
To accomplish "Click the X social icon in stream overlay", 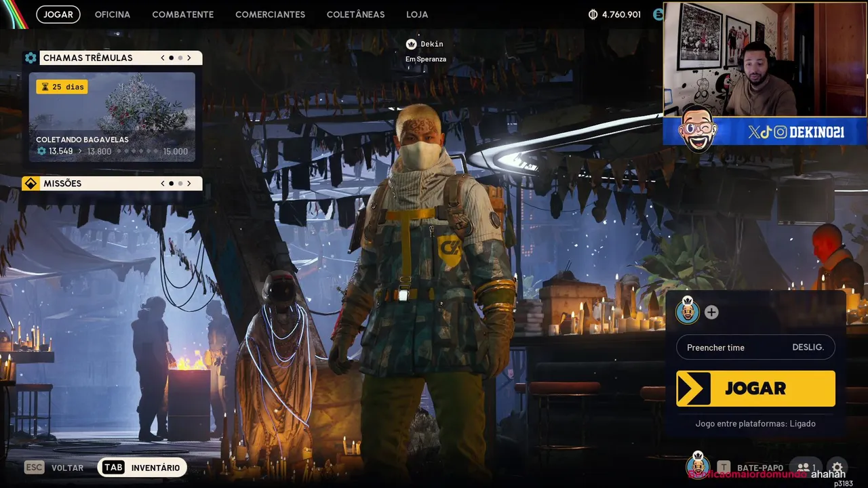I will pyautogui.click(x=753, y=132).
